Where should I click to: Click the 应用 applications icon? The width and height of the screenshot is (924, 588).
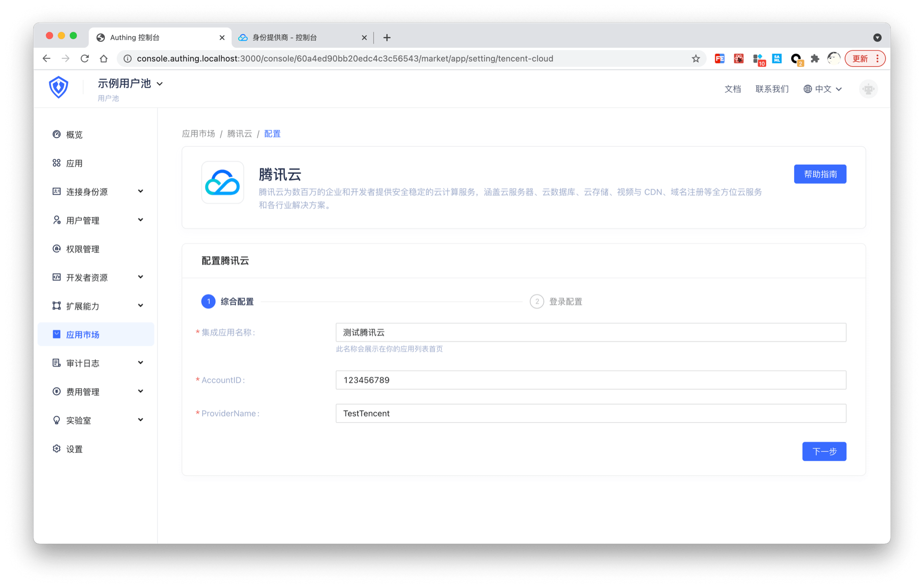coord(56,163)
